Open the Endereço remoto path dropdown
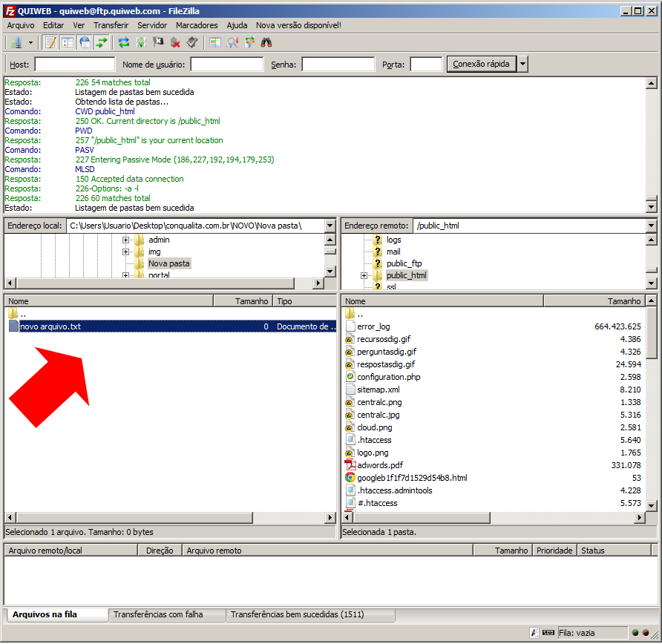Viewport: 662px width, 644px height. pyautogui.click(x=651, y=226)
